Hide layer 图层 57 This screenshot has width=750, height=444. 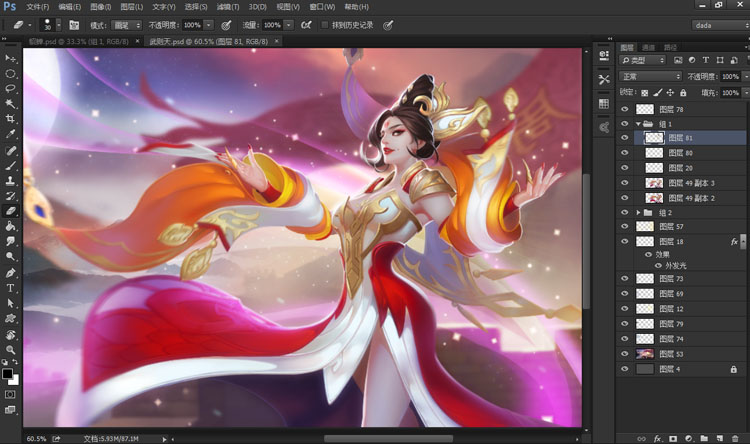pyautogui.click(x=625, y=226)
